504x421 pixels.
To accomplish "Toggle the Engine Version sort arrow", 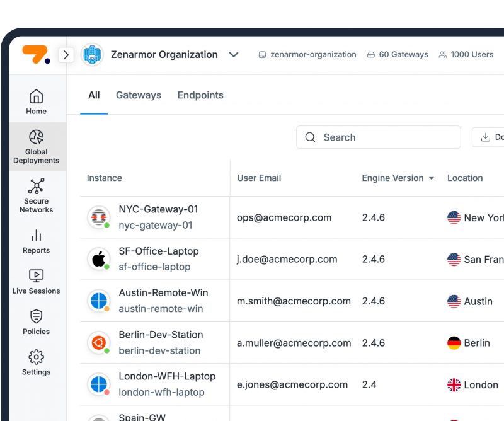I will [432, 178].
